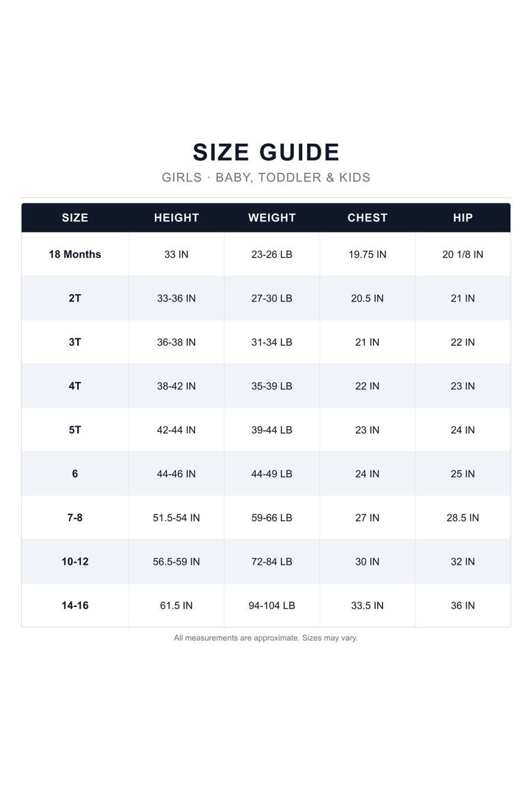Select the 14-16 size label
This screenshot has width=532, height=798.
pos(75,605)
